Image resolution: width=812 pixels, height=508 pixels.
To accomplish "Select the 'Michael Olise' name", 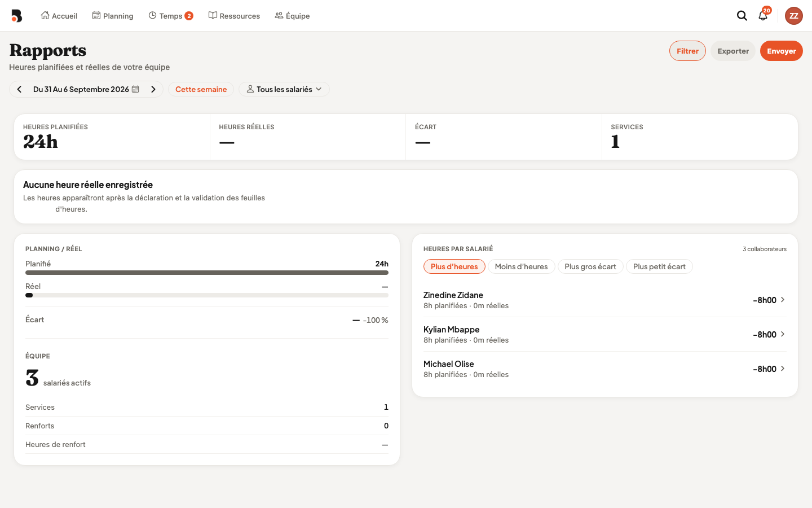I will (x=449, y=364).
